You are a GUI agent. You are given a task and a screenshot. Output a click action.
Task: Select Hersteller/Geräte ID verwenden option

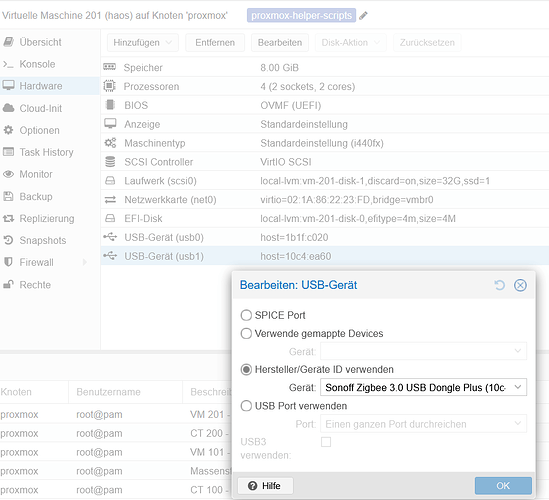(246, 369)
